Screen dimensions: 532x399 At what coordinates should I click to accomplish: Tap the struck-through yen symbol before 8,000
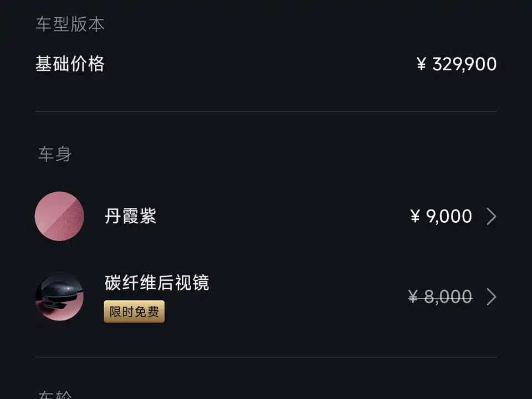coord(413,298)
